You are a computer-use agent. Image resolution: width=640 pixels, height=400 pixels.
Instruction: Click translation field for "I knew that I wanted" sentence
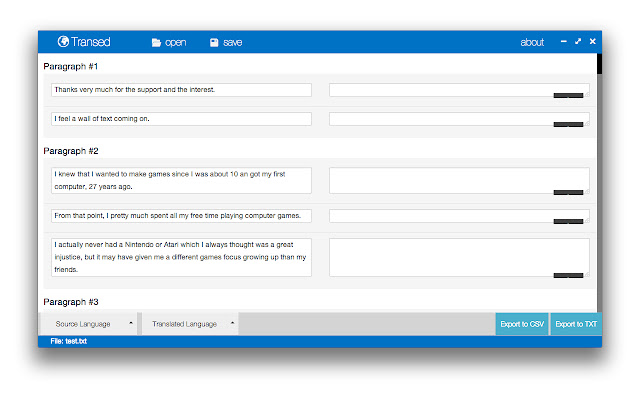459,180
